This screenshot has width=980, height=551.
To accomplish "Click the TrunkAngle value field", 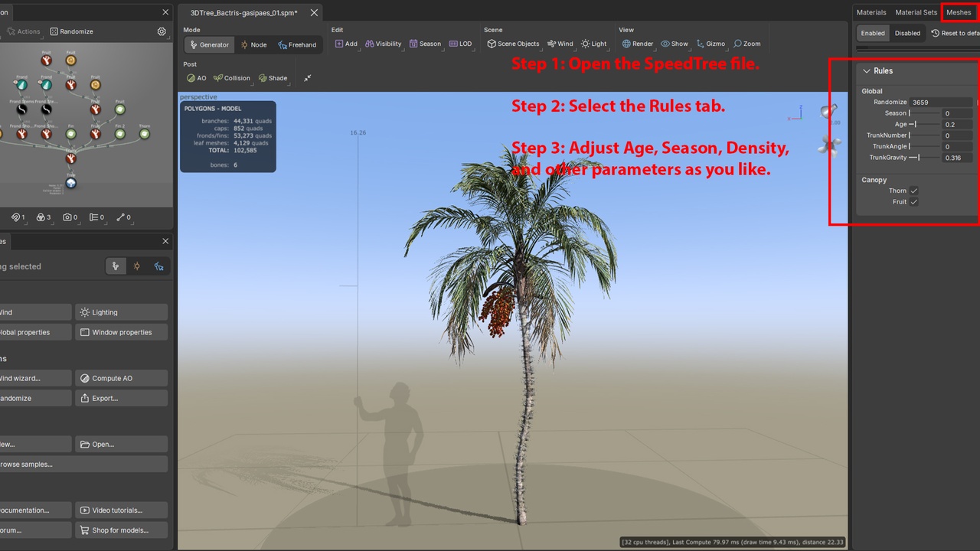I will click(x=959, y=146).
